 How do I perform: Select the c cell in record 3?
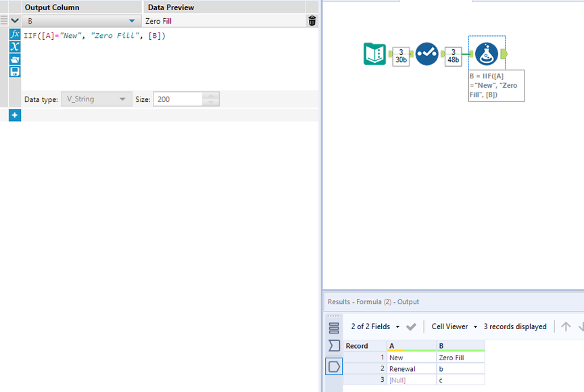click(461, 380)
